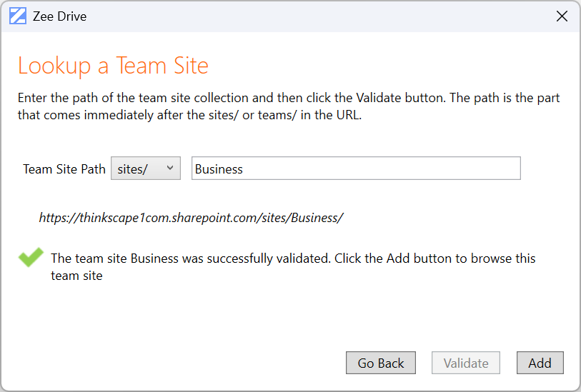The width and height of the screenshot is (581, 392).
Task: Click the Zee Drive app icon in title bar
Action: pos(18,16)
